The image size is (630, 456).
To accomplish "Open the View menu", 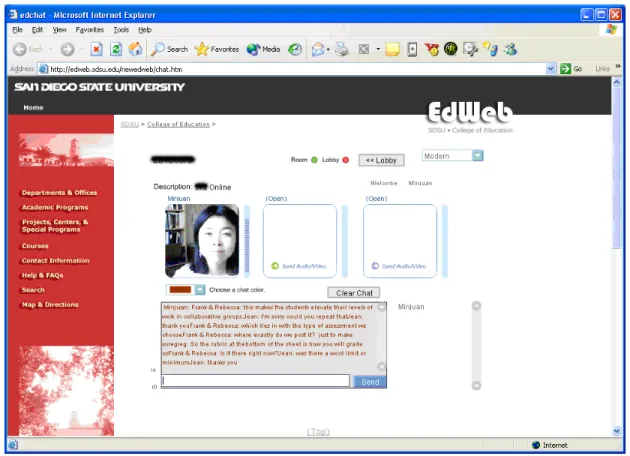I will pyautogui.click(x=59, y=30).
